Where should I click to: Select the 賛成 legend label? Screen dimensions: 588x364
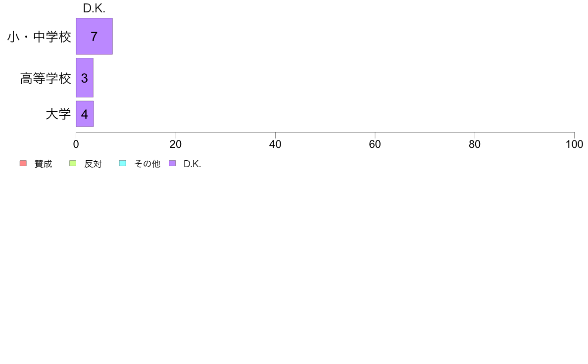(x=43, y=164)
